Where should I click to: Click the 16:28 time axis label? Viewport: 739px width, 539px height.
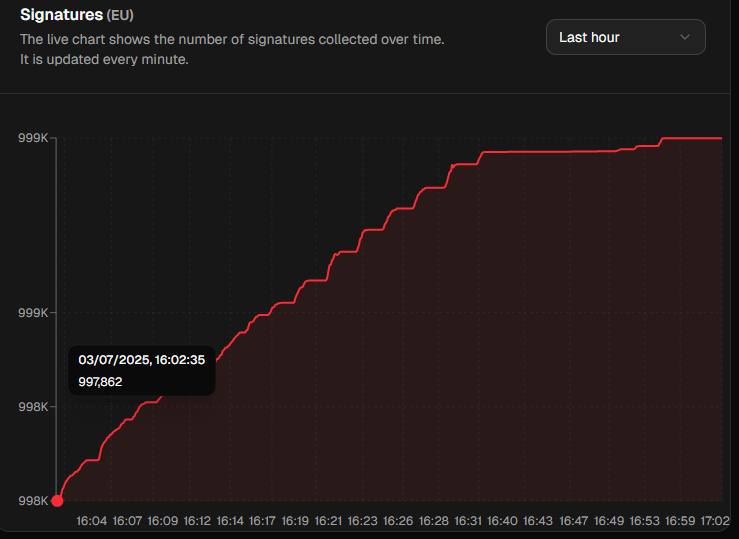coord(434,521)
